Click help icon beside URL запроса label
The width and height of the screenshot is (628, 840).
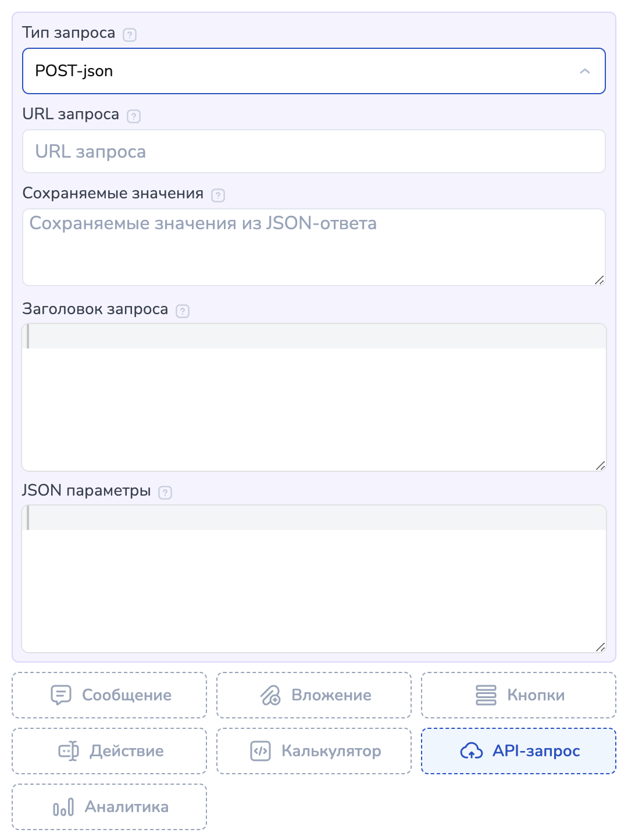point(134,116)
